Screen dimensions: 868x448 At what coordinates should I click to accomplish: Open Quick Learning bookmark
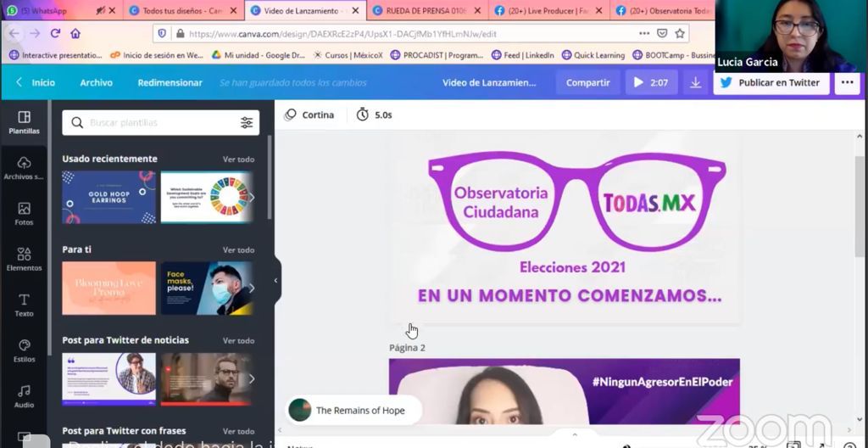tap(593, 55)
